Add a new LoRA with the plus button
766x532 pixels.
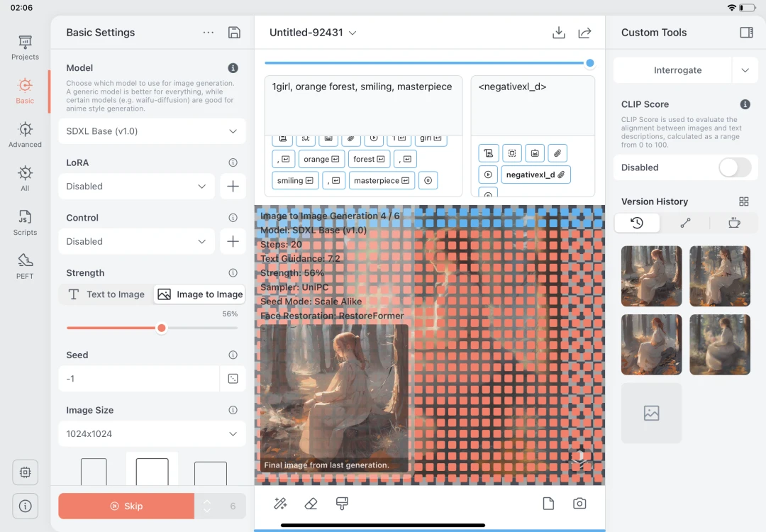click(x=233, y=186)
